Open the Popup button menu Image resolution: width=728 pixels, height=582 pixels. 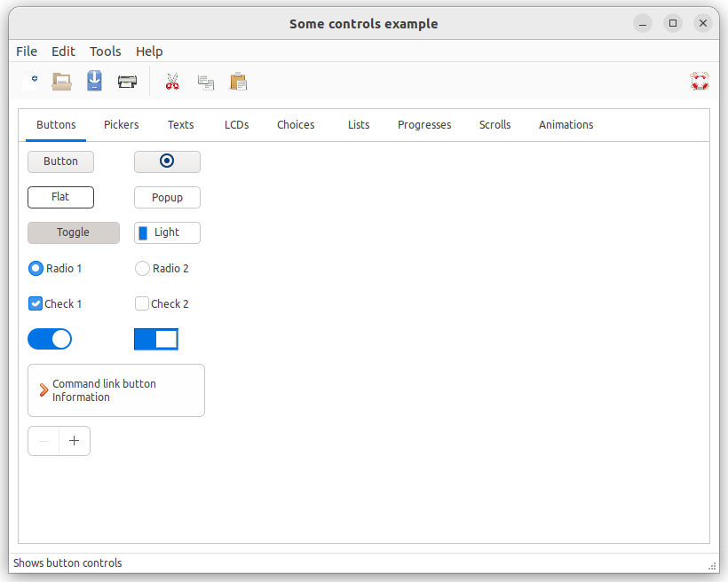coord(167,197)
